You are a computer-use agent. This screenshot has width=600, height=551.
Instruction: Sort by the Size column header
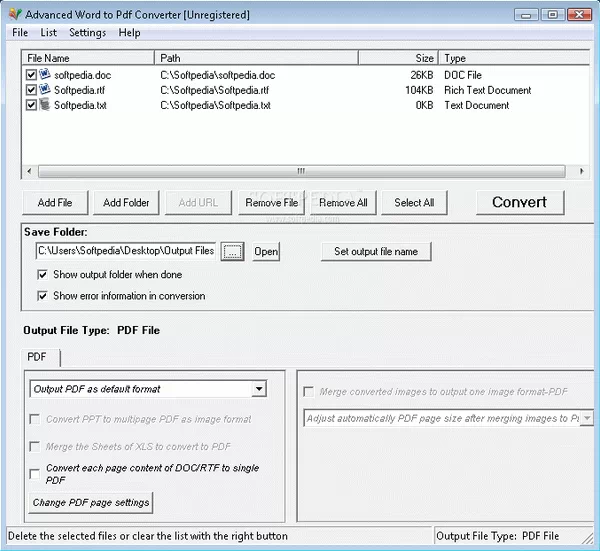399,58
